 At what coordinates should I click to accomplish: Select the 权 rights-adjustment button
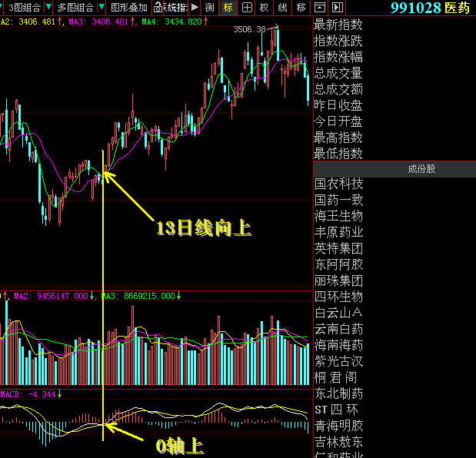coord(265,8)
